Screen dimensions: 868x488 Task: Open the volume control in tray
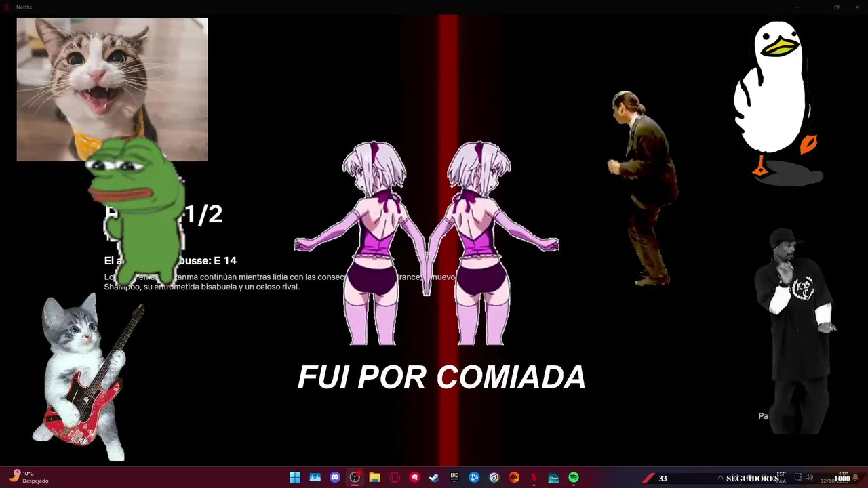coord(809,477)
